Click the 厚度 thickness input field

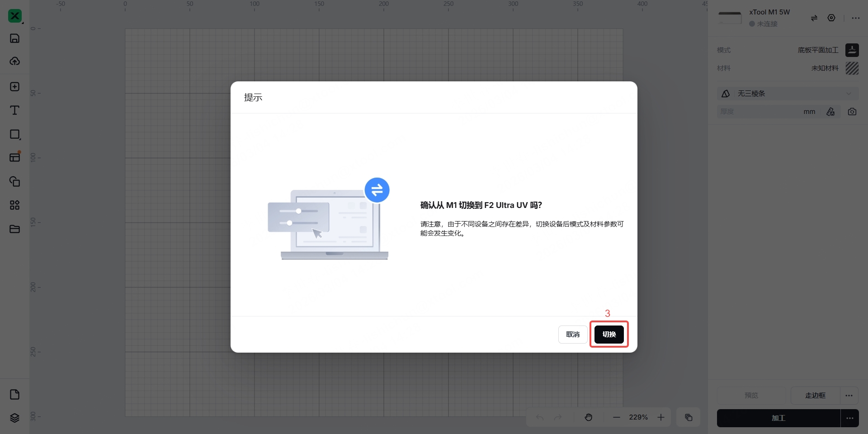click(759, 112)
